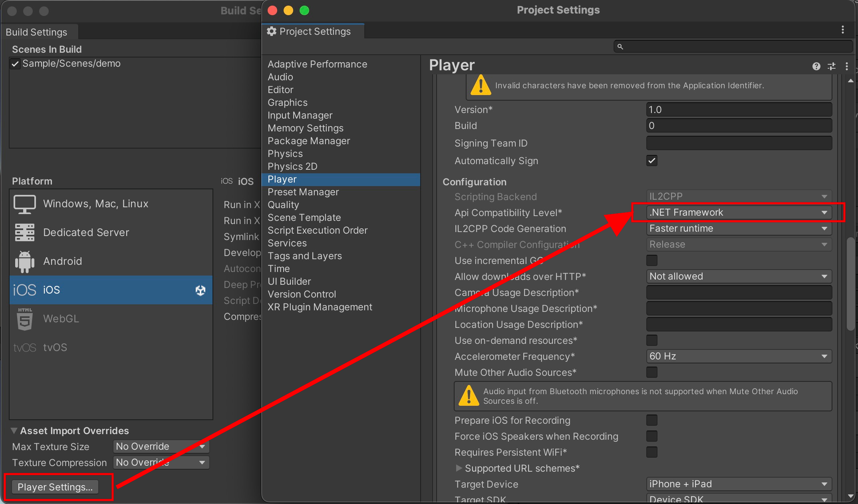The width and height of the screenshot is (858, 504).
Task: Select the Android platform icon
Action: coord(24,261)
